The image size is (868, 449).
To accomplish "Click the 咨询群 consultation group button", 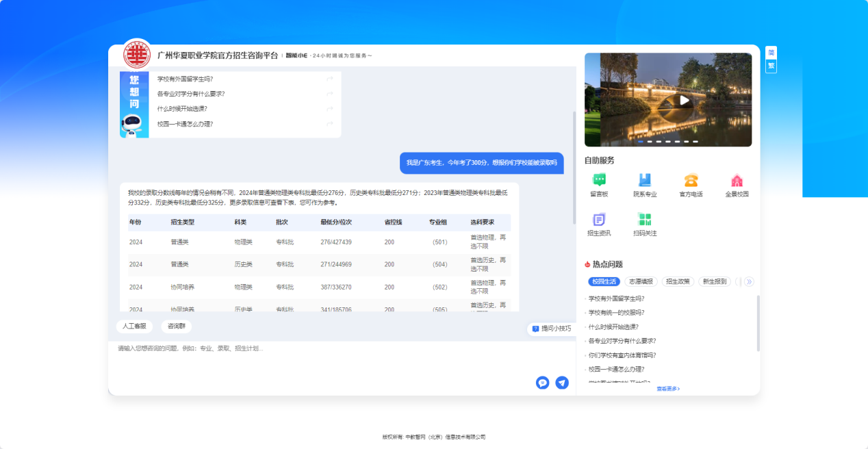I will pyautogui.click(x=176, y=326).
